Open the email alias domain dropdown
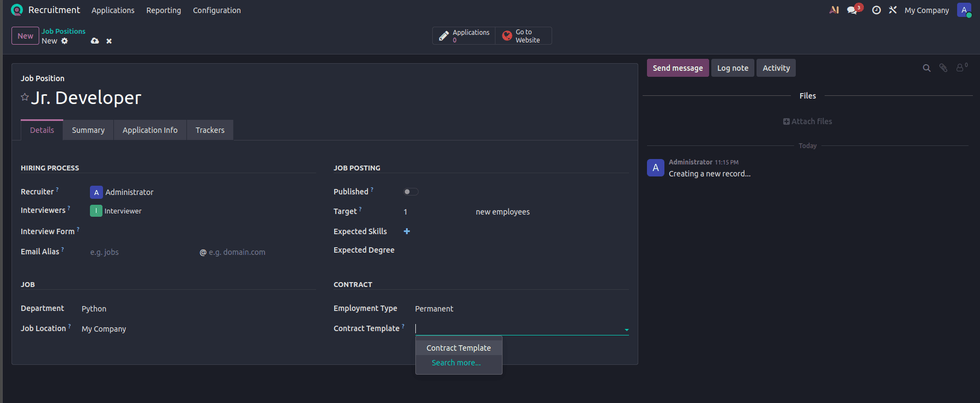 pos(262,252)
